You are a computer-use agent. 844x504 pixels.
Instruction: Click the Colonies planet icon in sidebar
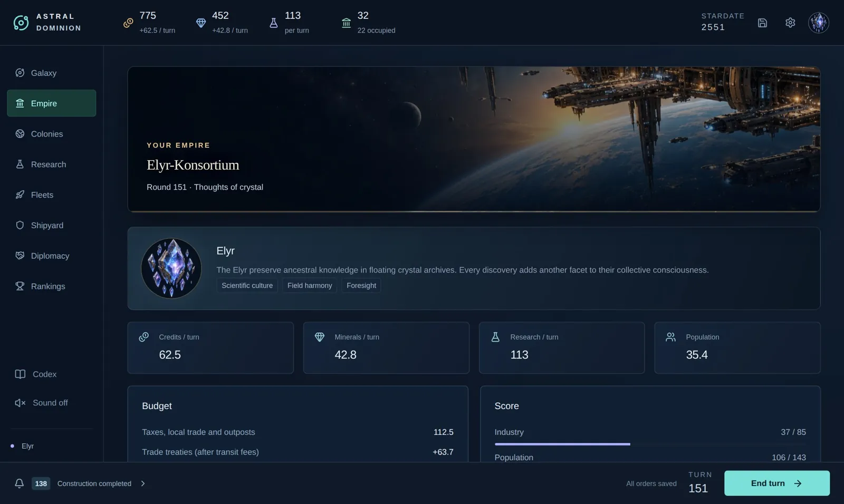[x=20, y=134]
